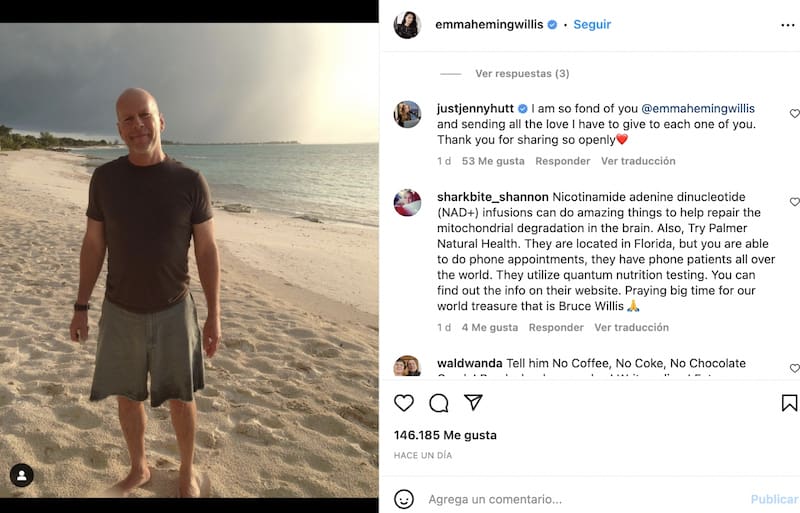Click the comment input field
The width and height of the screenshot is (800, 513).
580,499
